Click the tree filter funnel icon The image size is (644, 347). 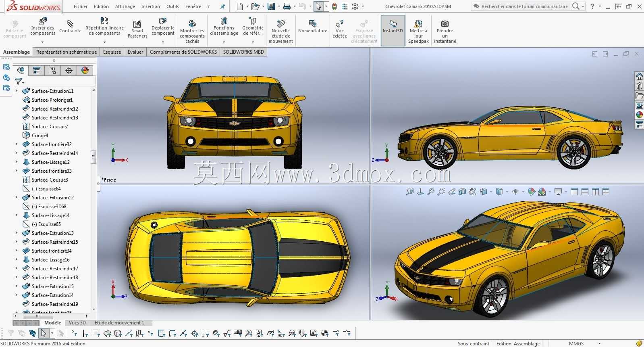[x=18, y=82]
